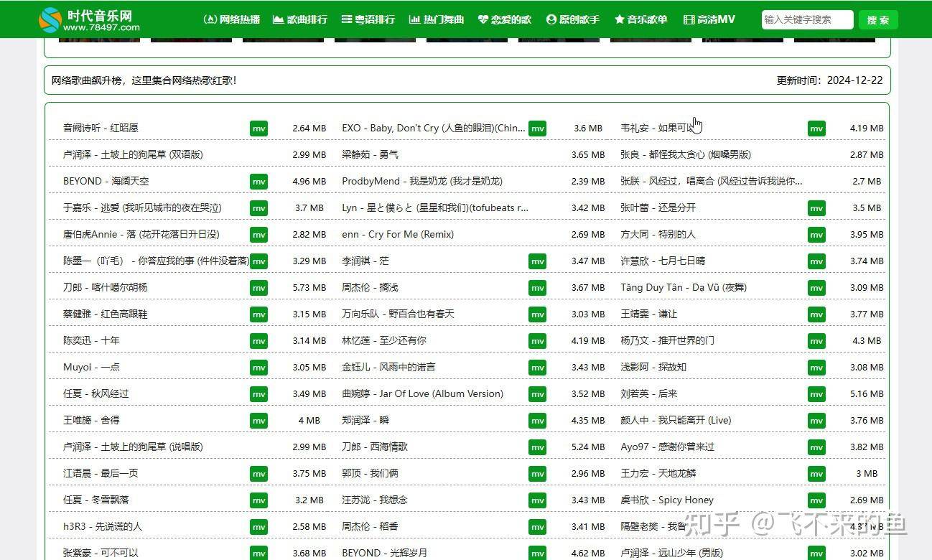
Task: Open mv icon for 王唯旖 - 舍得
Action: pos(258,421)
